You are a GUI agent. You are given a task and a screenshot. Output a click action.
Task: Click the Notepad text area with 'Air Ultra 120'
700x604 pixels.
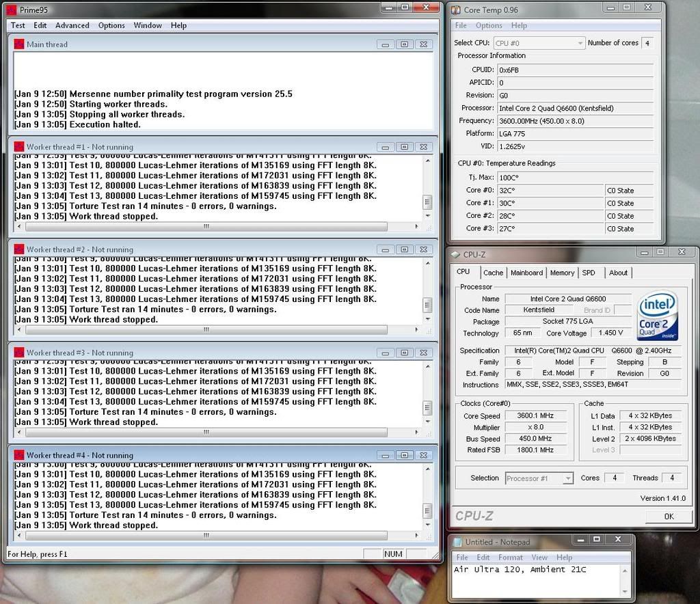[x=536, y=580]
